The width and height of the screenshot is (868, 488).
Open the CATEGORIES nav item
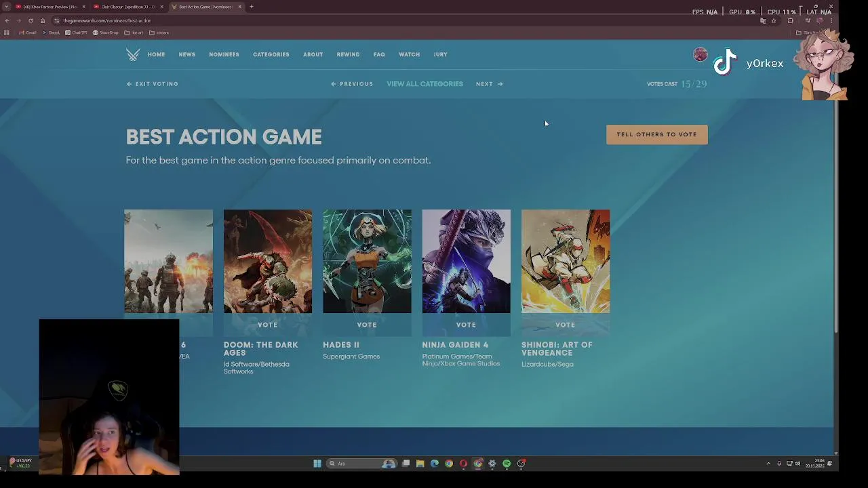(x=271, y=54)
